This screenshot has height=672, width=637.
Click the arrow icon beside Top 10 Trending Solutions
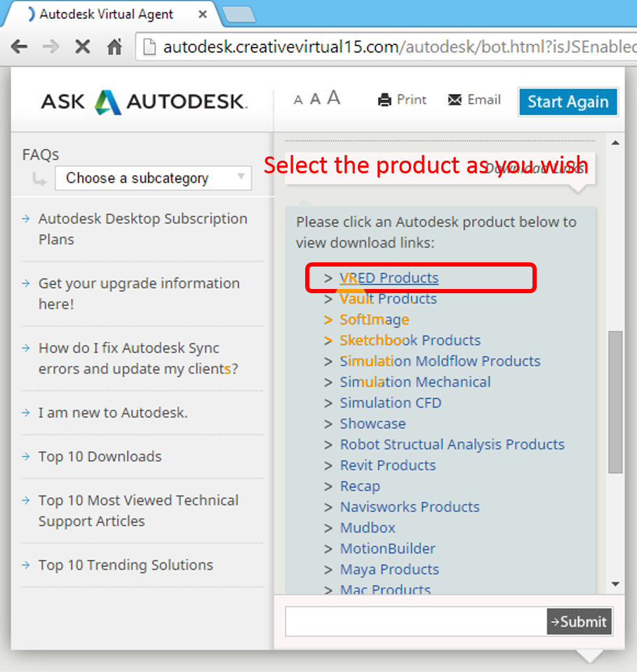point(26,565)
